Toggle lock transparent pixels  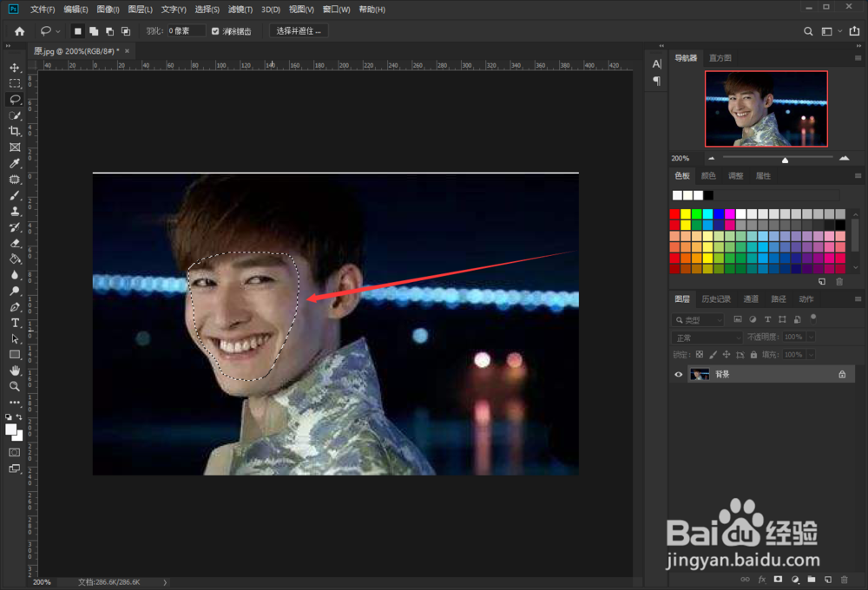coord(699,354)
